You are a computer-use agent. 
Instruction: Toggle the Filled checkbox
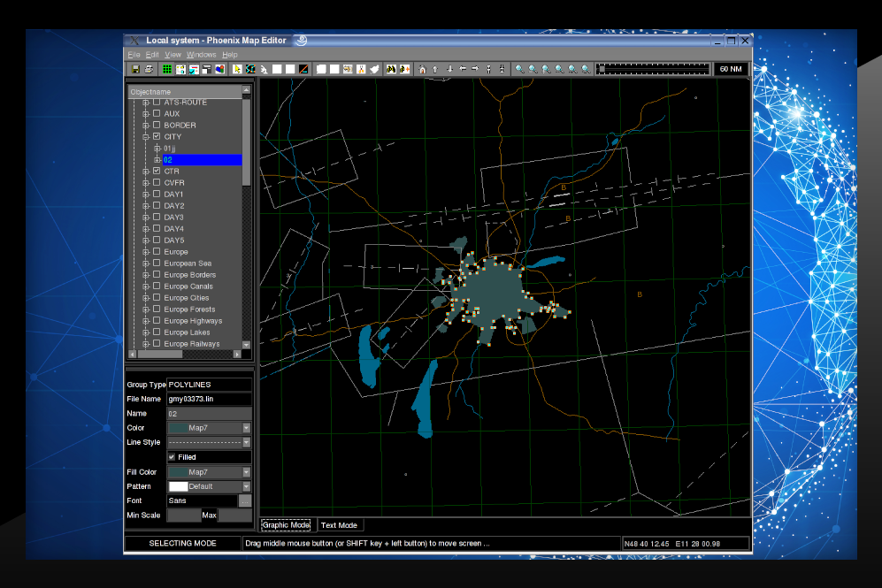coord(172,457)
